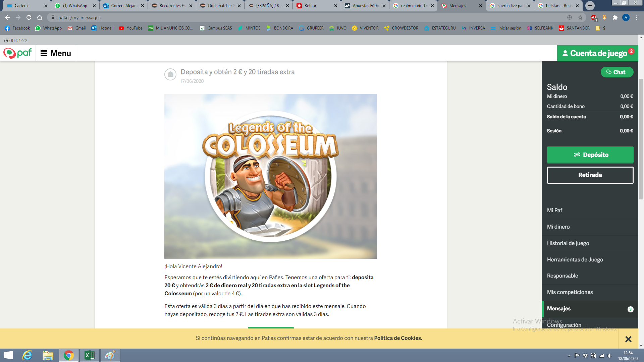Image resolution: width=644 pixels, height=362 pixels.
Task: Open Gmail bookmark
Action: click(x=77, y=28)
